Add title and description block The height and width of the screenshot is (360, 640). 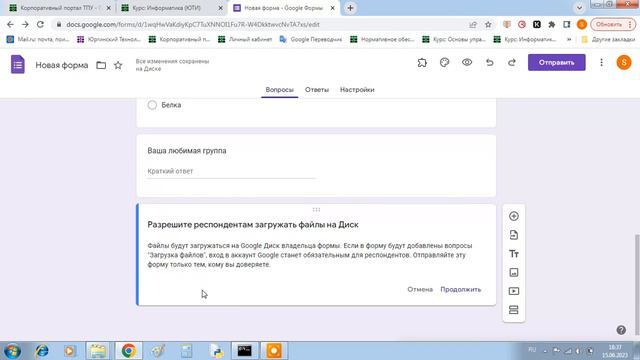[513, 254]
